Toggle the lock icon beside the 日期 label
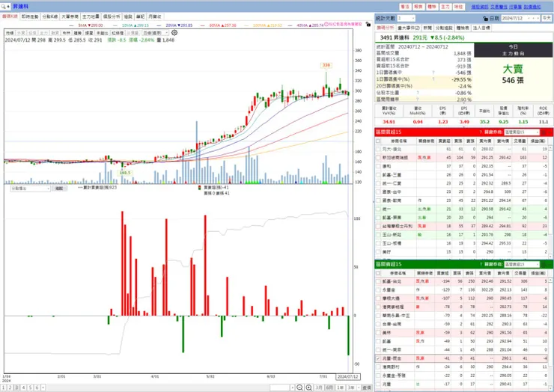Screen dimensions: 554x392 pos(485,19)
